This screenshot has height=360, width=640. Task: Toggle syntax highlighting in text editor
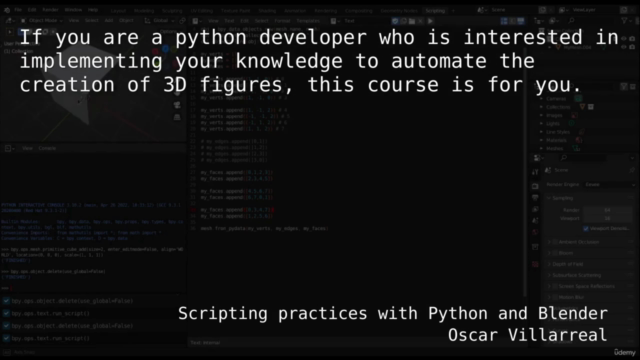520,21
